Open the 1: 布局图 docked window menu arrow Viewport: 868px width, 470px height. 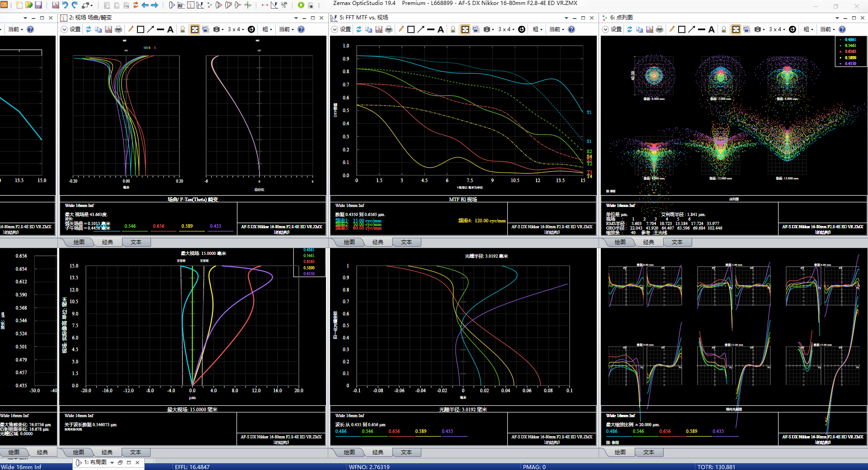tap(112, 463)
